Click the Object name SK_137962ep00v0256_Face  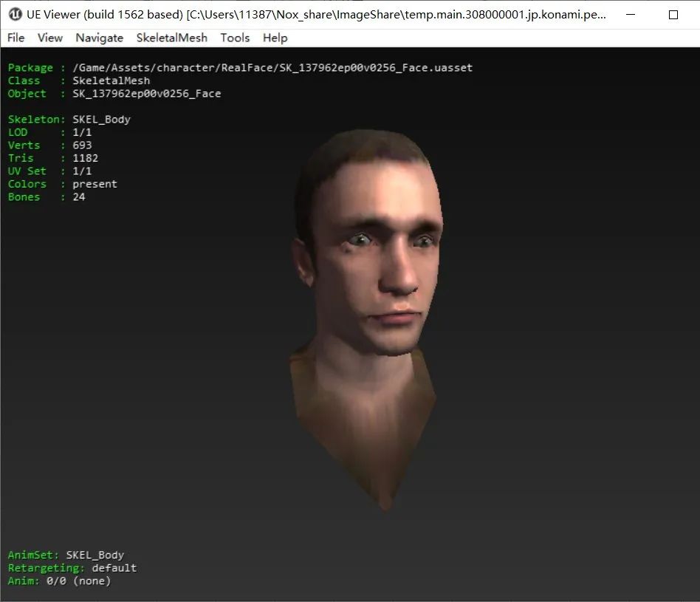[146, 94]
